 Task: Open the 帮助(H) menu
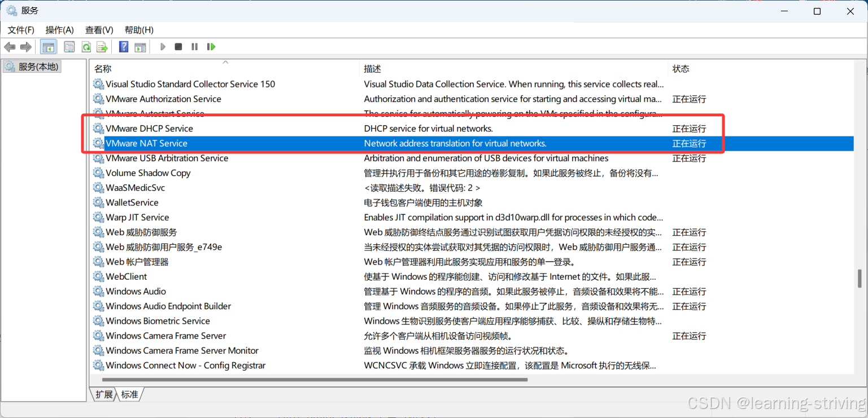tap(139, 30)
